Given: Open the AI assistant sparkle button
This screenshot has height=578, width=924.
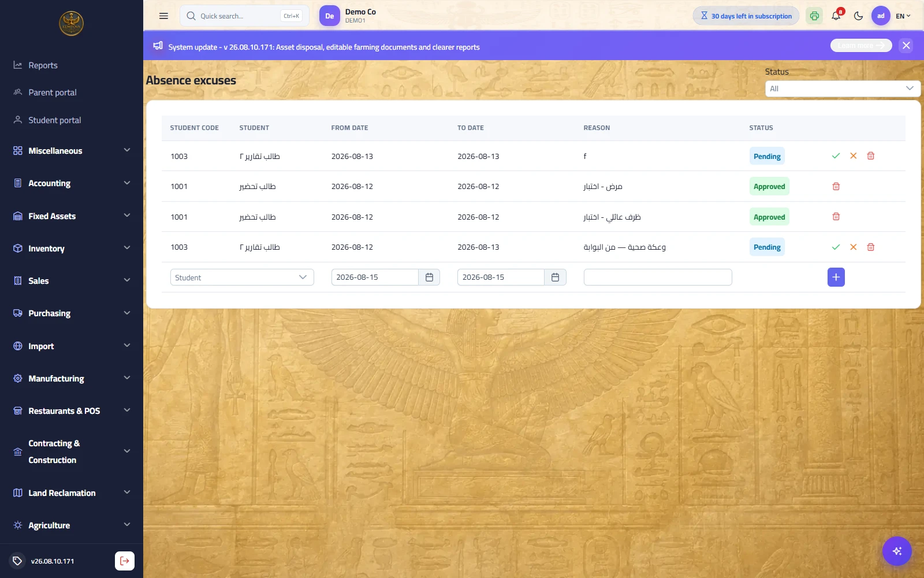Looking at the screenshot, I should click(x=897, y=551).
